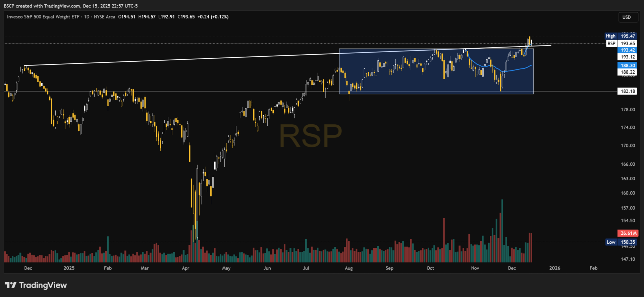This screenshot has height=297, width=644.
Task: Click the 147.10 price axis label
Action: (628, 259)
